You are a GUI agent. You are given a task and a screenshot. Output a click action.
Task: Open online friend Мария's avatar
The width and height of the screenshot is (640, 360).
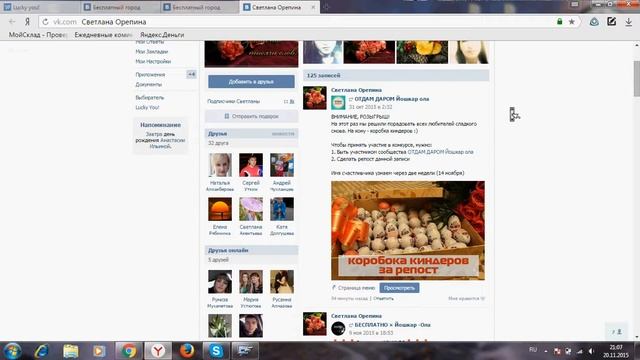(x=251, y=282)
